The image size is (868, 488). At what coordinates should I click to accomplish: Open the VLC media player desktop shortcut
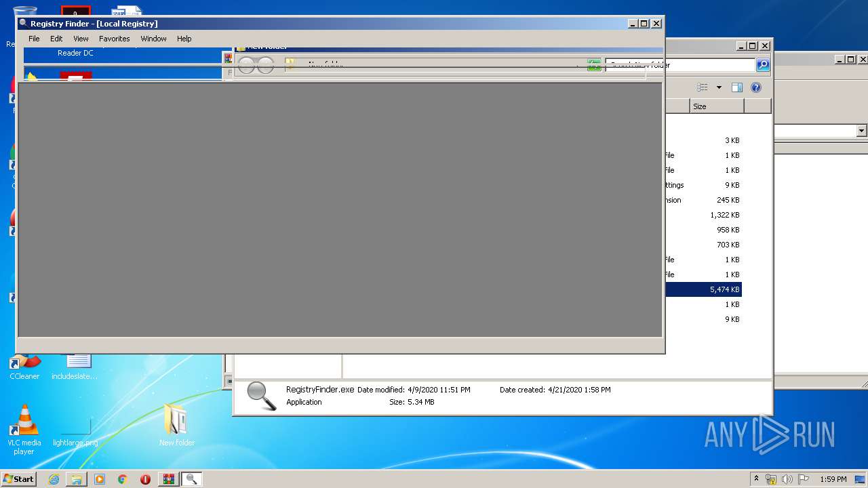click(x=24, y=429)
